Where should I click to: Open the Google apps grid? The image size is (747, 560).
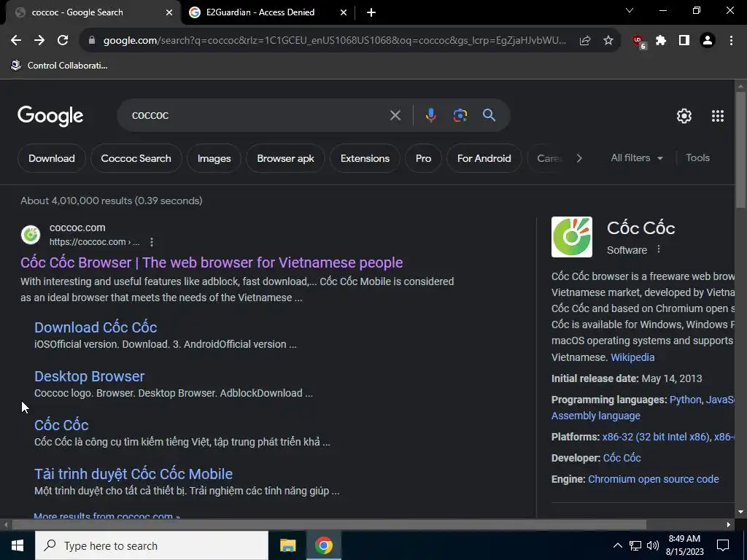[718, 116]
